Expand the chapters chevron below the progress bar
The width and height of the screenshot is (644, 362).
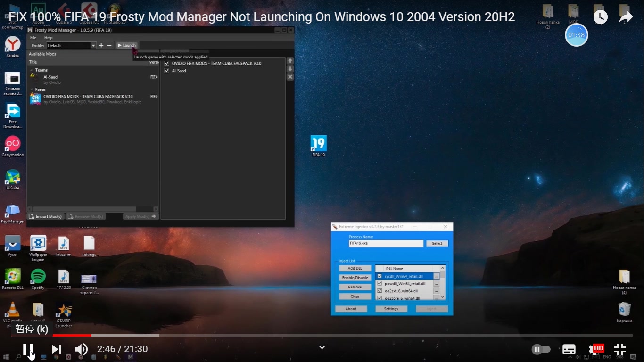pos(322,347)
